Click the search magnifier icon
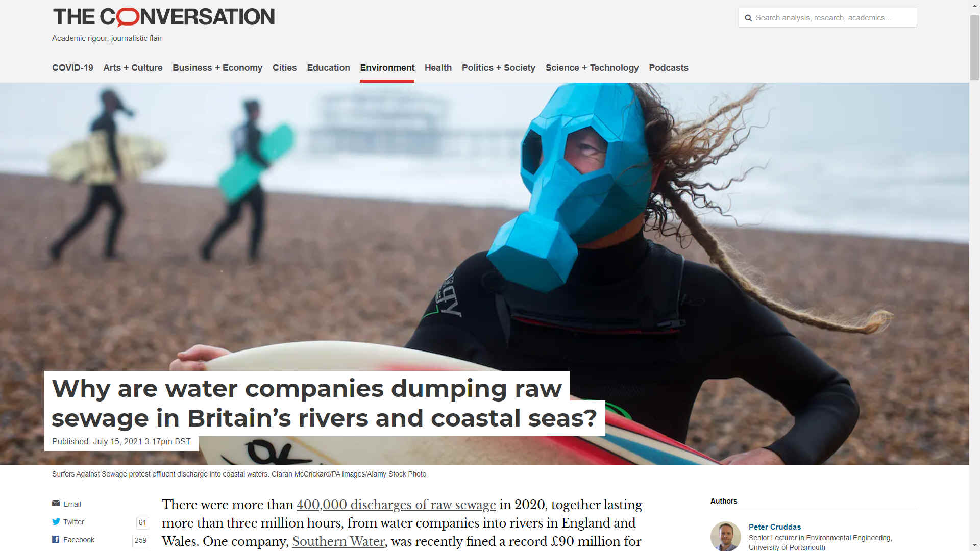The image size is (980, 551). coord(748,18)
